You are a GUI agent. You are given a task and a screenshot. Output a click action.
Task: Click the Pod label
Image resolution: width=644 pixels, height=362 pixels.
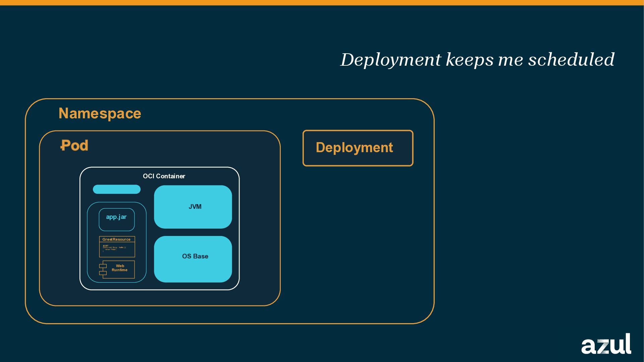74,145
